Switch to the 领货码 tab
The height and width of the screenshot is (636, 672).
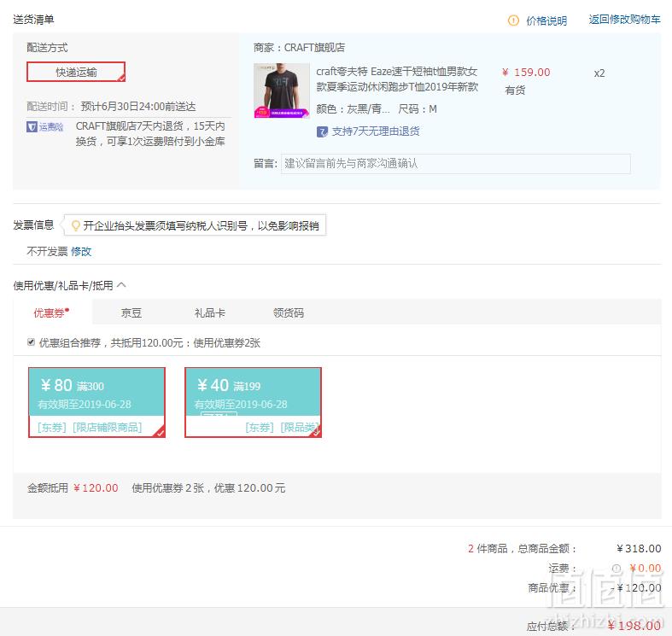(289, 312)
